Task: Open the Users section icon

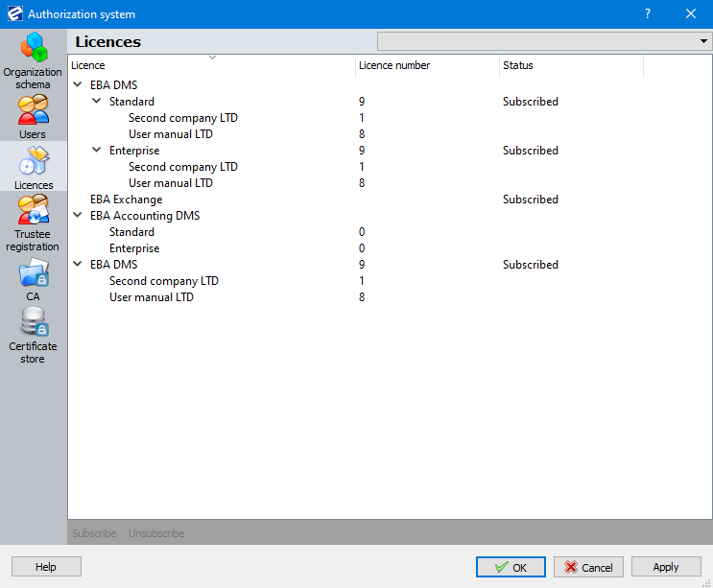Action: tap(34, 110)
